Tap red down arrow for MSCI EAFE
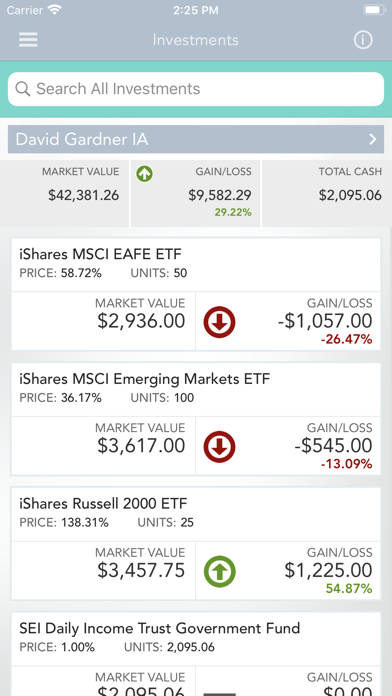The image size is (392, 696). click(x=219, y=322)
